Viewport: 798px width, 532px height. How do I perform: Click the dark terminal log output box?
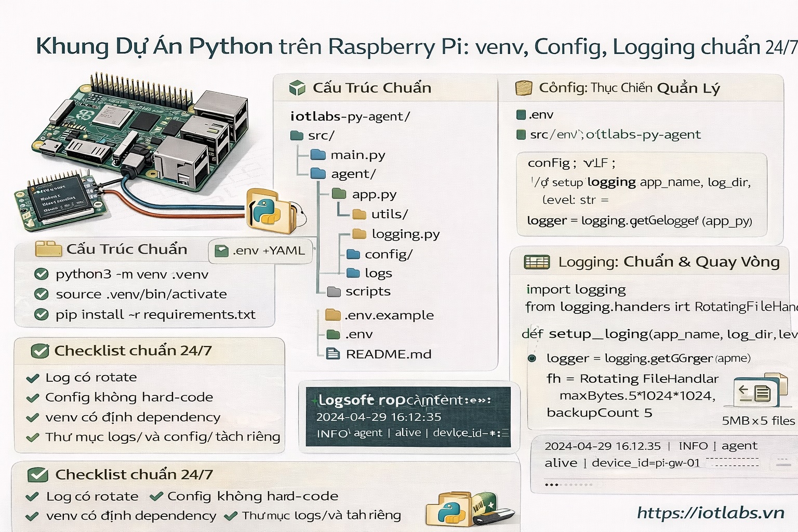[x=408, y=417]
